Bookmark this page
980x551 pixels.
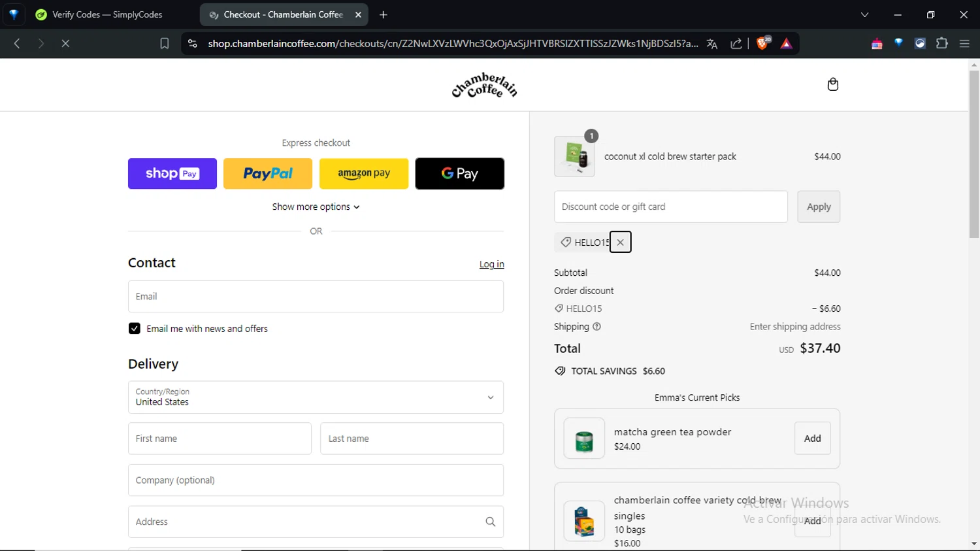tap(165, 44)
